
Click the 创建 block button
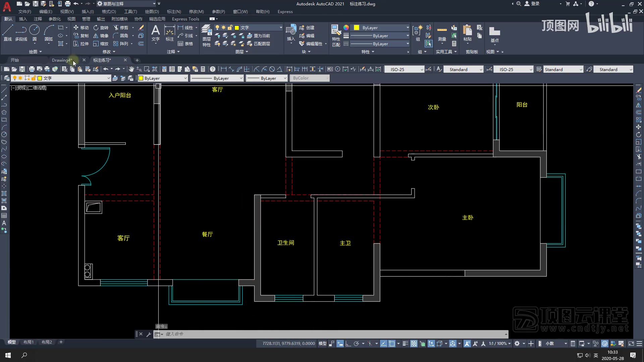click(307, 27)
